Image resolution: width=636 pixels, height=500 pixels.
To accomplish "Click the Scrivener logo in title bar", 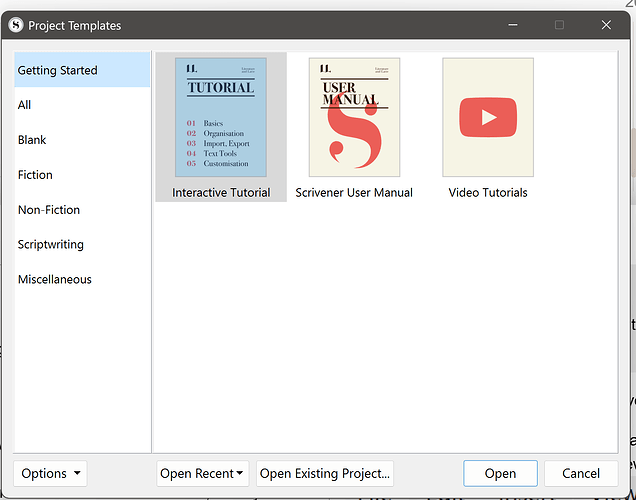I will (x=16, y=25).
